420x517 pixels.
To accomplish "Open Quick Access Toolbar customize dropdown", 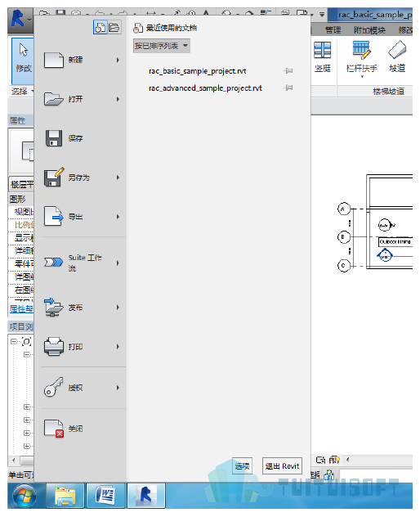I will (x=321, y=15).
